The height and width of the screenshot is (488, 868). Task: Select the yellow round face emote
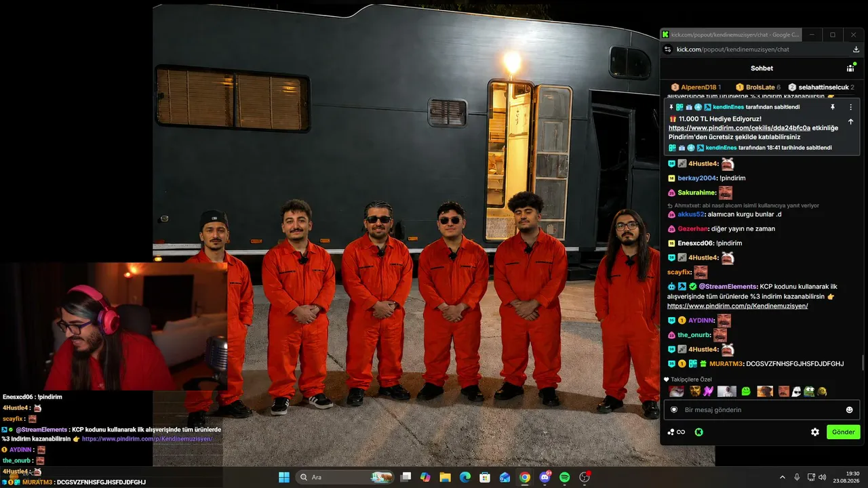pos(822,391)
